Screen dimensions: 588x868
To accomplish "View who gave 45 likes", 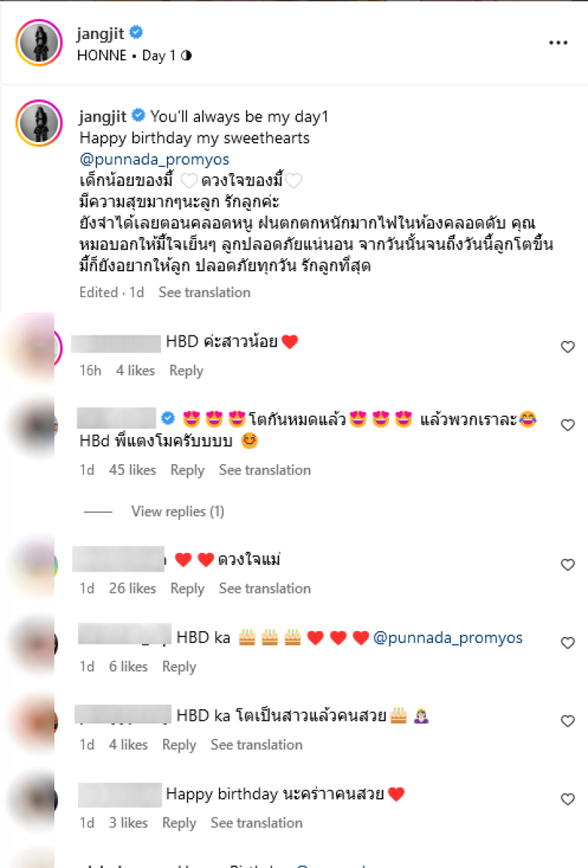I will (x=132, y=470).
